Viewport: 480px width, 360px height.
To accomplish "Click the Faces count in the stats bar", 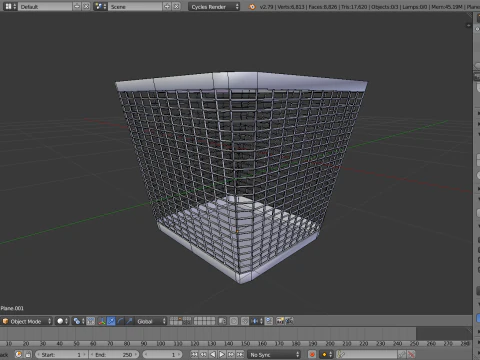I will coord(322,7).
